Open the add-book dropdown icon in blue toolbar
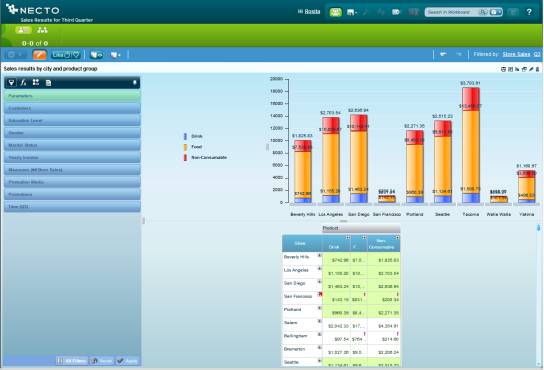 (116, 55)
